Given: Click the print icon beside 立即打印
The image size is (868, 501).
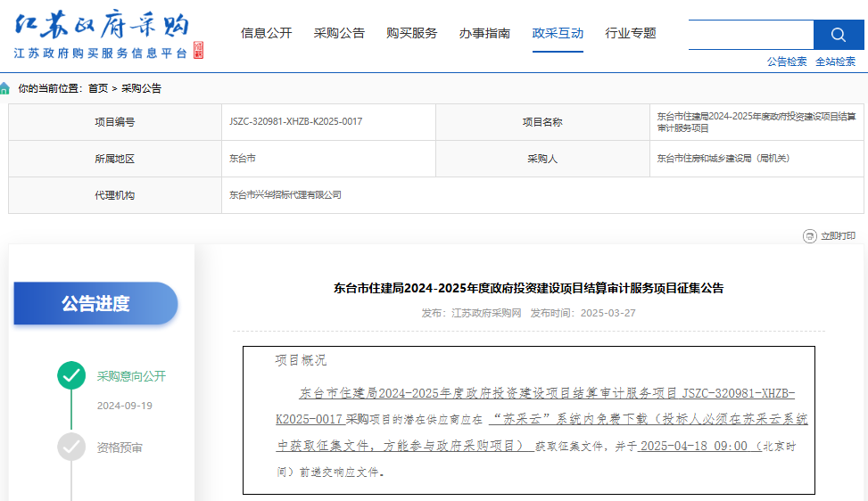Looking at the screenshot, I should [809, 236].
